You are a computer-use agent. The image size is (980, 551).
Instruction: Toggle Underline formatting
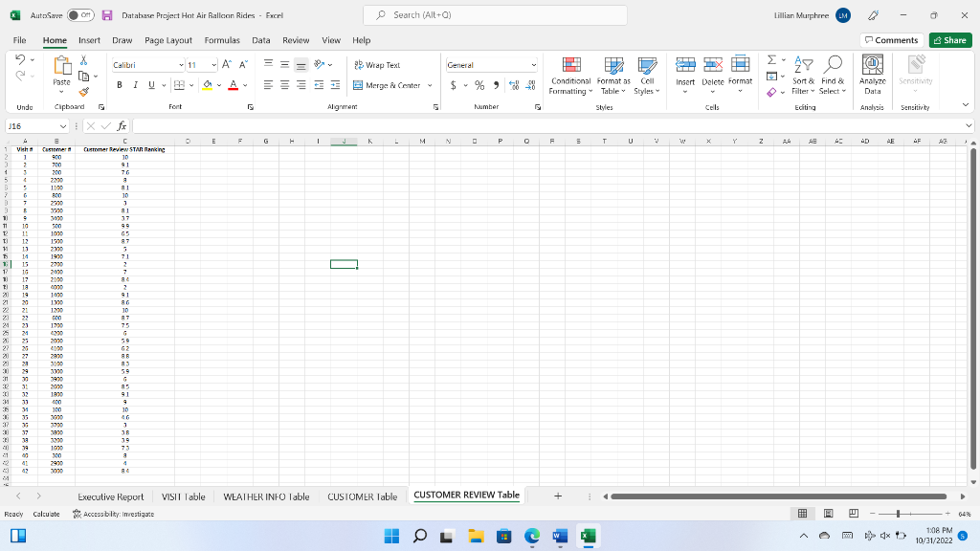[x=151, y=85]
